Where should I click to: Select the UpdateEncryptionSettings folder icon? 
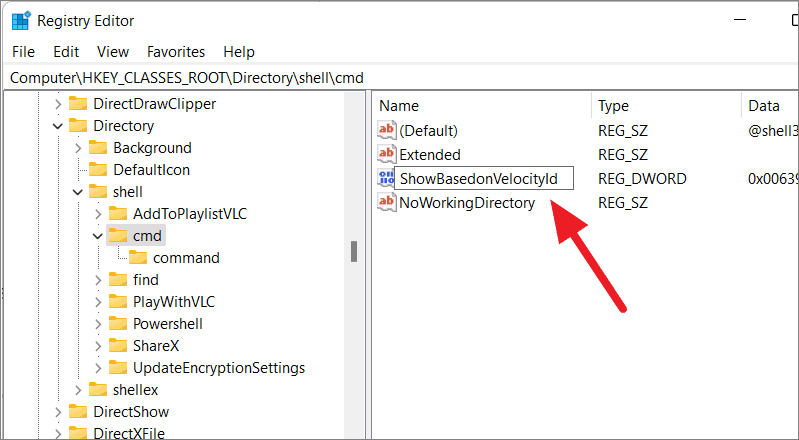(118, 368)
